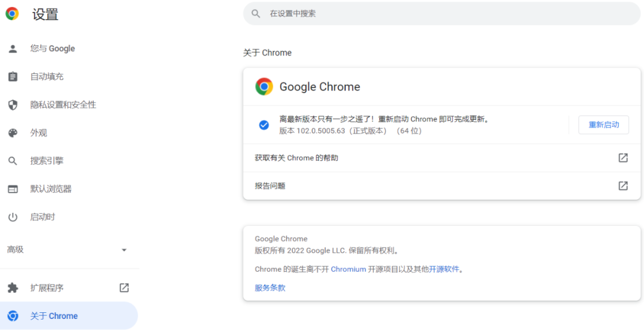Open the Chromium link
The height and width of the screenshot is (332, 644).
348,269
